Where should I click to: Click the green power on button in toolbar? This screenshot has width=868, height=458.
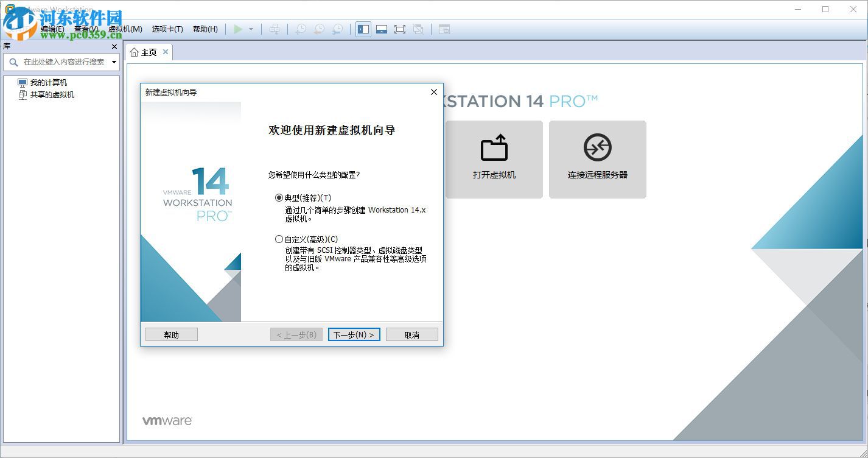(239, 29)
